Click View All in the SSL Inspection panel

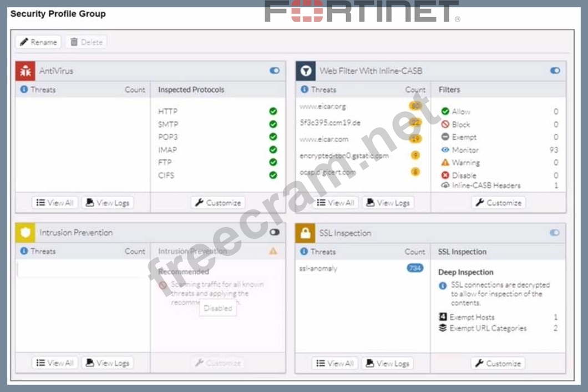(335, 363)
